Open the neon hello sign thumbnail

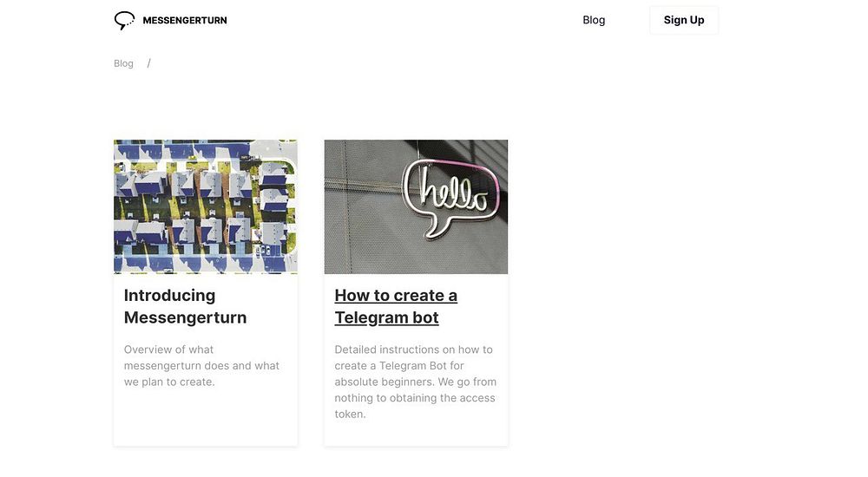click(x=416, y=206)
